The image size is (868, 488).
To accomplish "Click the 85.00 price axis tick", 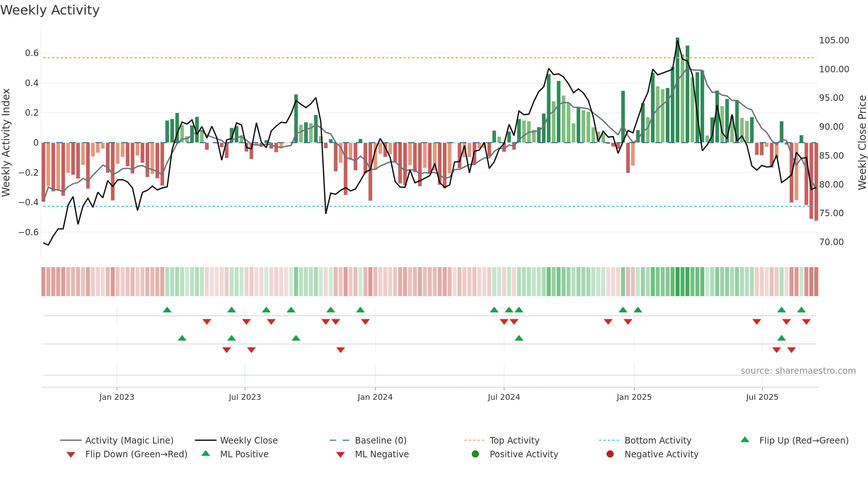I will tap(831, 155).
